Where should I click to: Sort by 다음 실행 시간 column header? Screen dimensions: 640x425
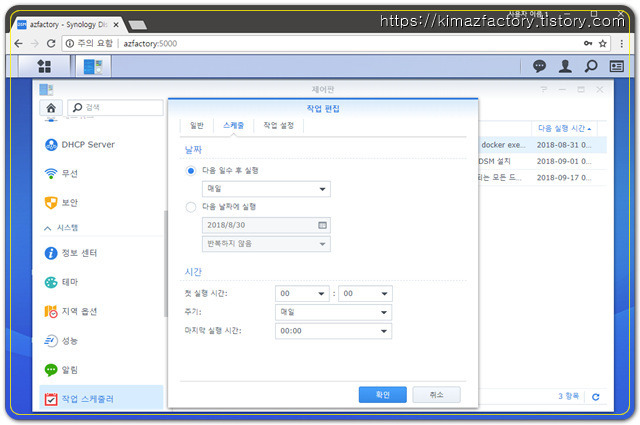(564, 128)
